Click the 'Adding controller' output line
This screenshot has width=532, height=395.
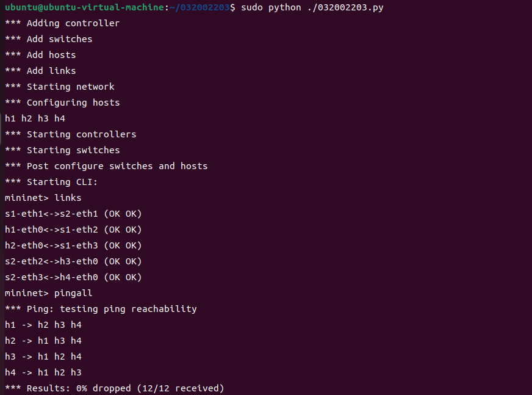62,23
